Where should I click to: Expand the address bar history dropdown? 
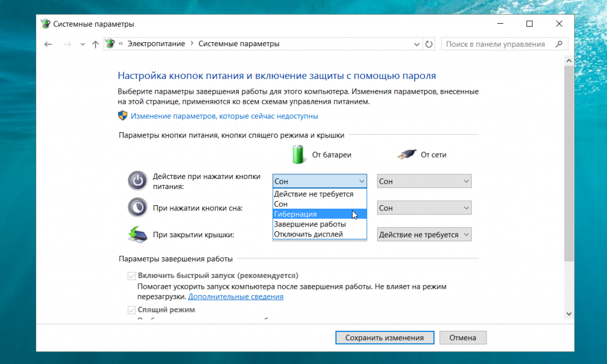point(417,44)
